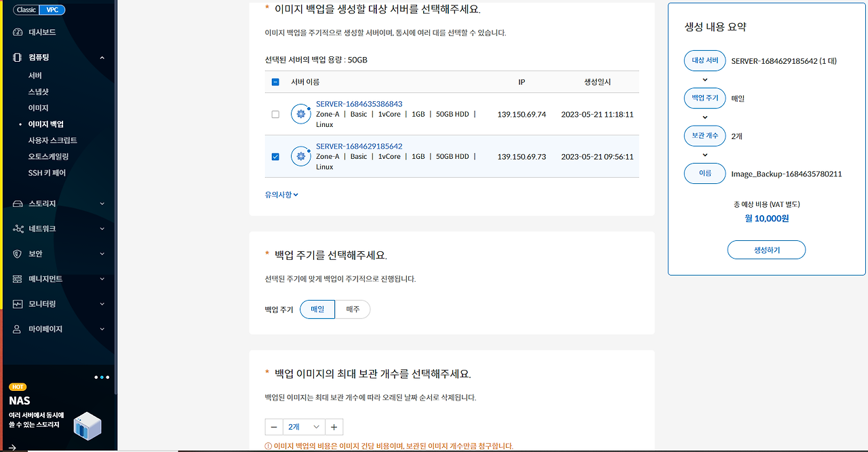Viewport: 868px width, 452px height.
Task: Open the 대시보드 dashboard icon in sidebar
Action: [16, 31]
